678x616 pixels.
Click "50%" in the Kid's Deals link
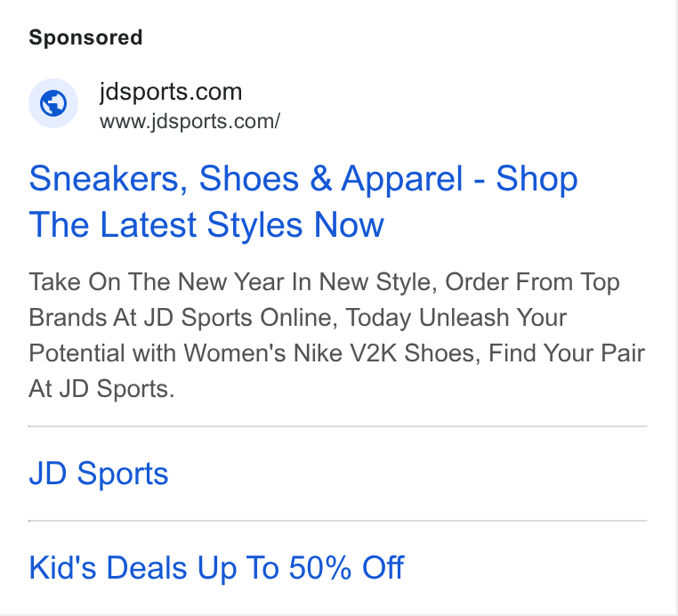319,568
